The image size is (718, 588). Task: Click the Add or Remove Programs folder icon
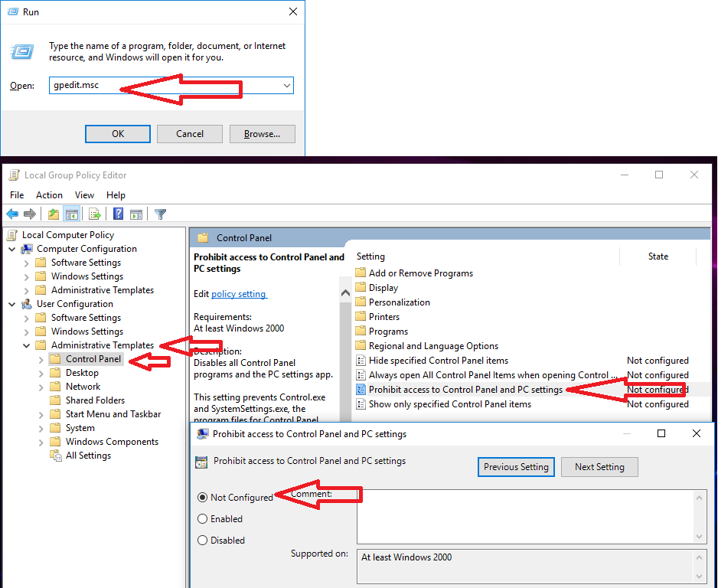361,273
